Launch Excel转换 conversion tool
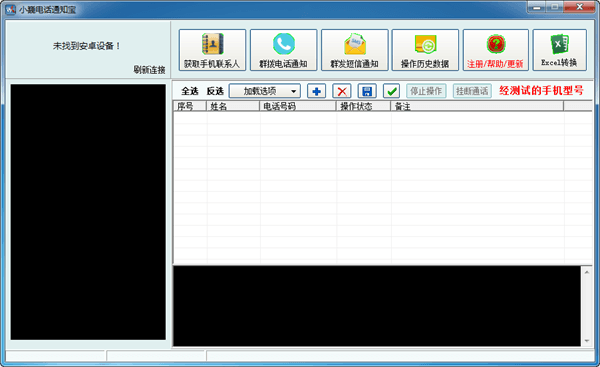Viewport: 600px width, 367px height. [559, 50]
